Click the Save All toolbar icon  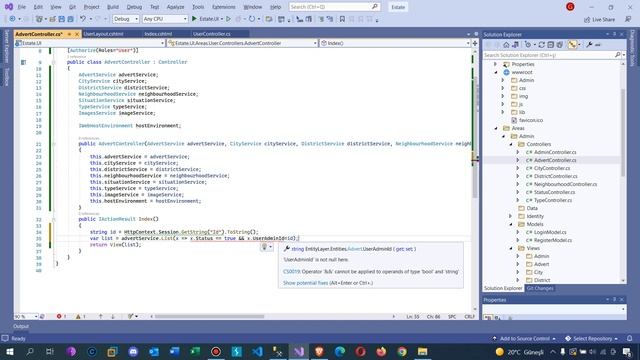click(71, 19)
